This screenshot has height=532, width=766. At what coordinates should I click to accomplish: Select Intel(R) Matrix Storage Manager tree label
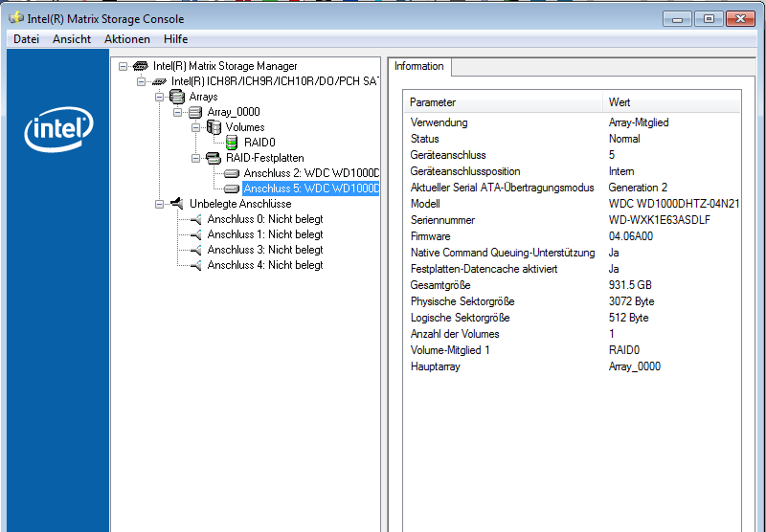click(225, 66)
